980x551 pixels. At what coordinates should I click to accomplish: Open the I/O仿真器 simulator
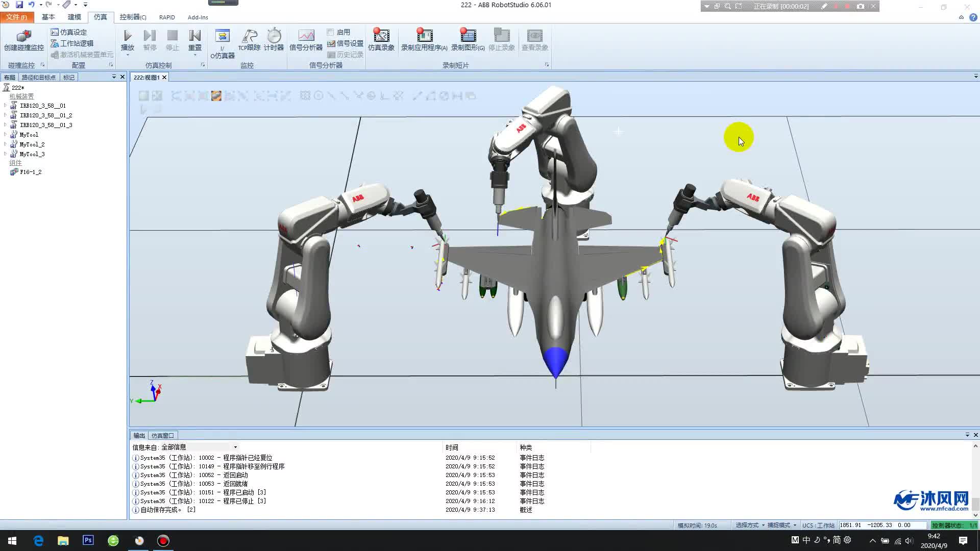pos(223,44)
